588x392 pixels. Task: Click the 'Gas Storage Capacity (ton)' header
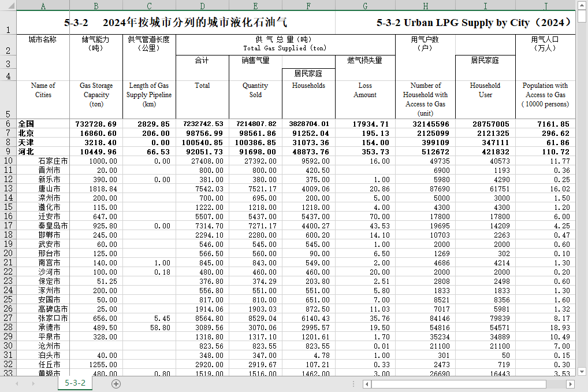(96, 95)
